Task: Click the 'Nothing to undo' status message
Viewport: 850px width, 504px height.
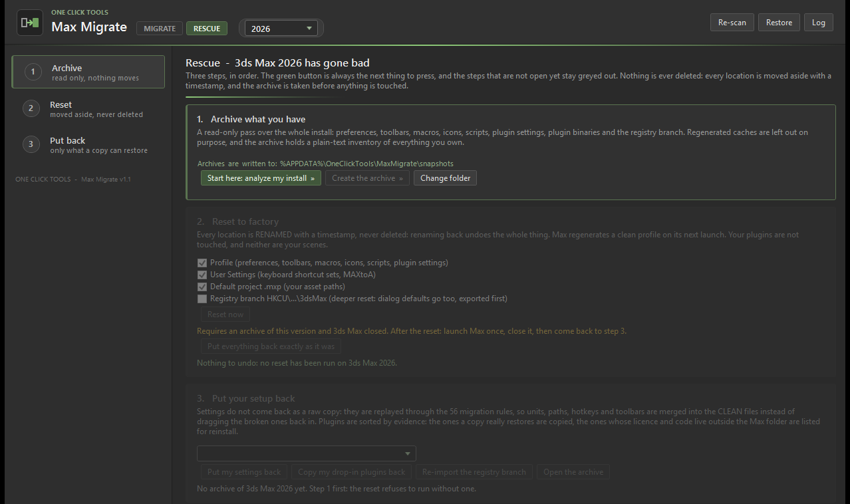Action: pos(297,363)
